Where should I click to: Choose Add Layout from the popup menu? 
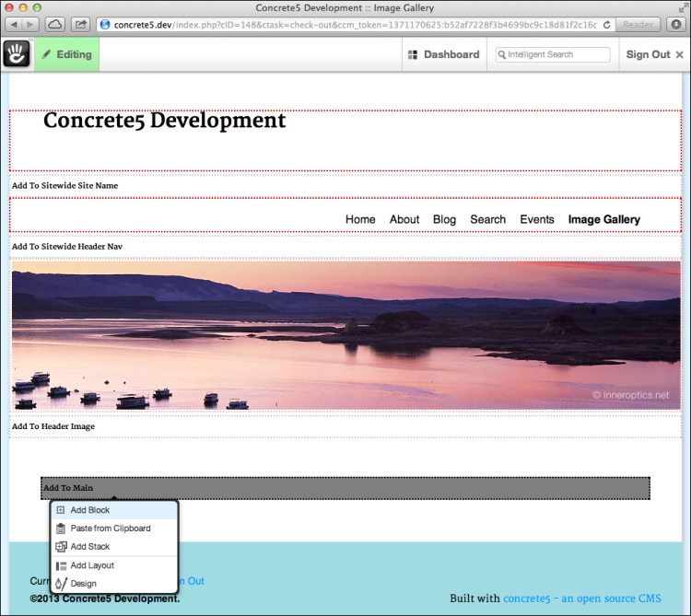point(114,565)
